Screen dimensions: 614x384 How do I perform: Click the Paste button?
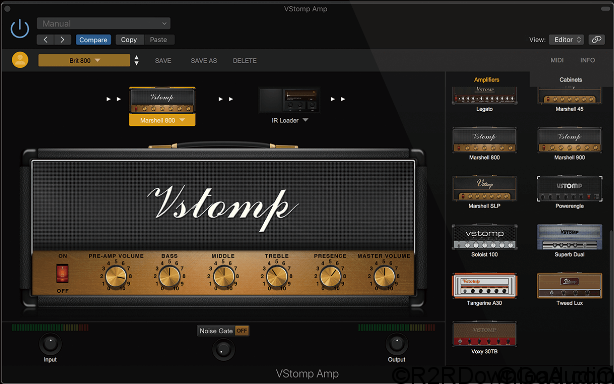pyautogui.click(x=159, y=40)
